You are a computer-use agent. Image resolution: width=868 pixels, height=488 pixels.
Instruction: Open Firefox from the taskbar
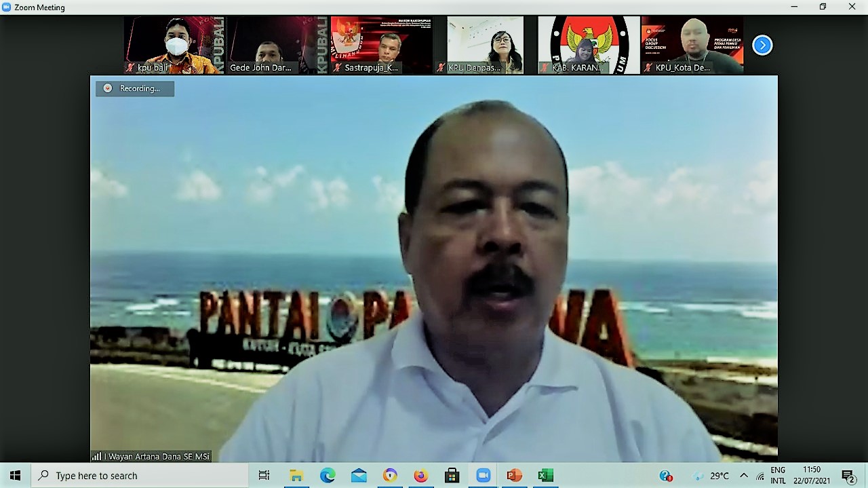(x=420, y=476)
